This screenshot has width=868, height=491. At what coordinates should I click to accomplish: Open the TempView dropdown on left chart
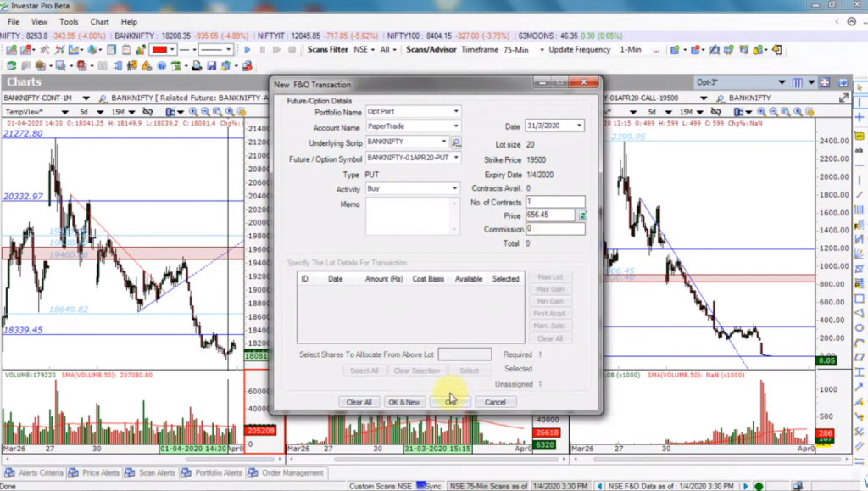pos(64,112)
